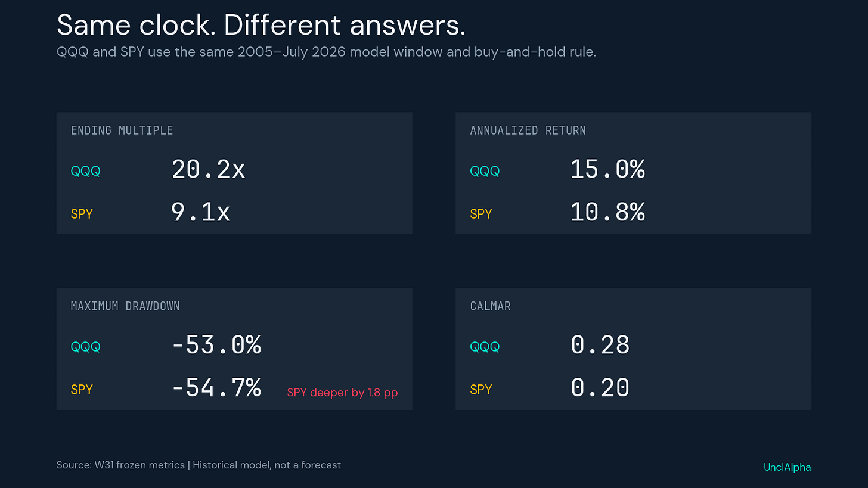
Task: Click the ANNUALIZED RETURN card heading
Action: coord(528,130)
